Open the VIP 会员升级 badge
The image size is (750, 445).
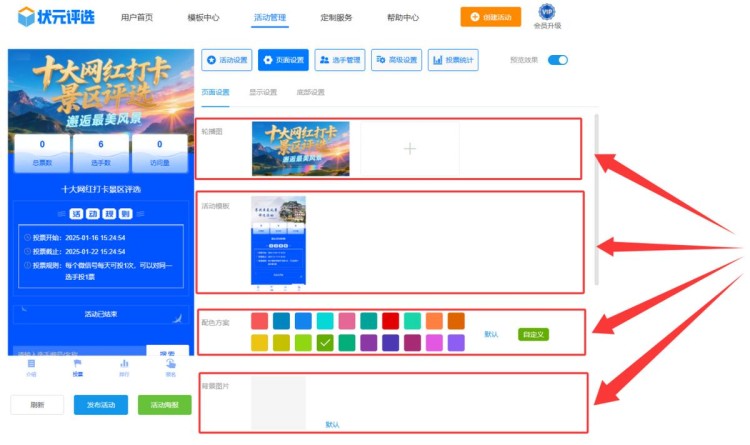[x=547, y=16]
